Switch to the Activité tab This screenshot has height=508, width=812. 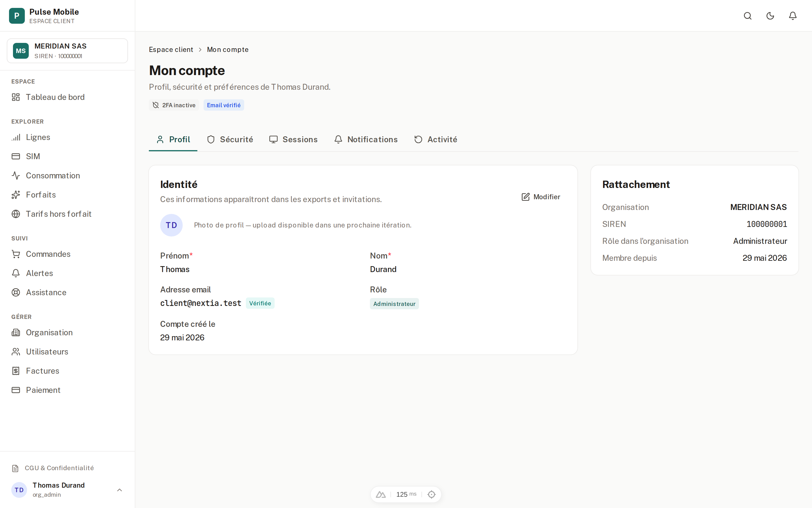point(436,139)
